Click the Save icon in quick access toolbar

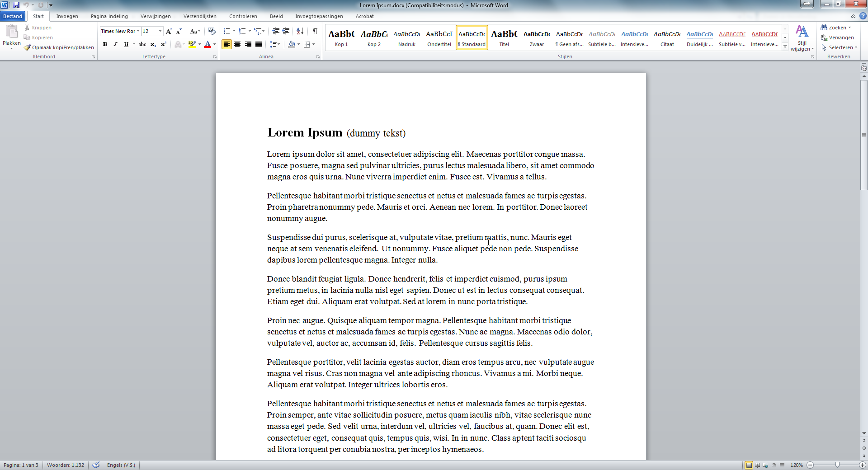pos(16,5)
